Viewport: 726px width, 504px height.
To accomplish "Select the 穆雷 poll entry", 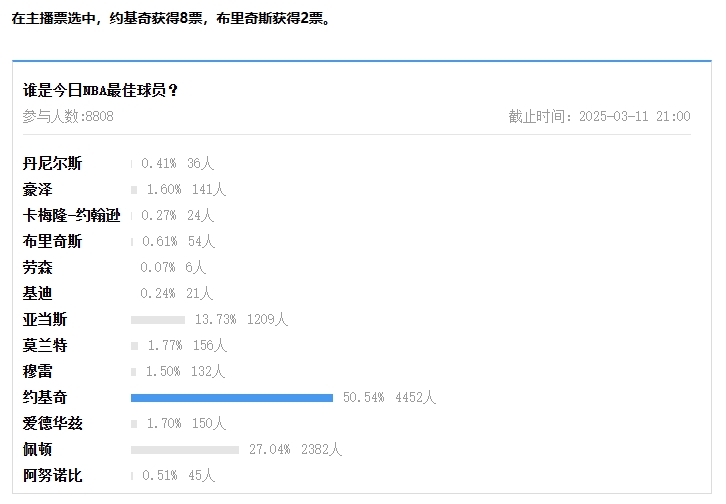I will point(38,372).
